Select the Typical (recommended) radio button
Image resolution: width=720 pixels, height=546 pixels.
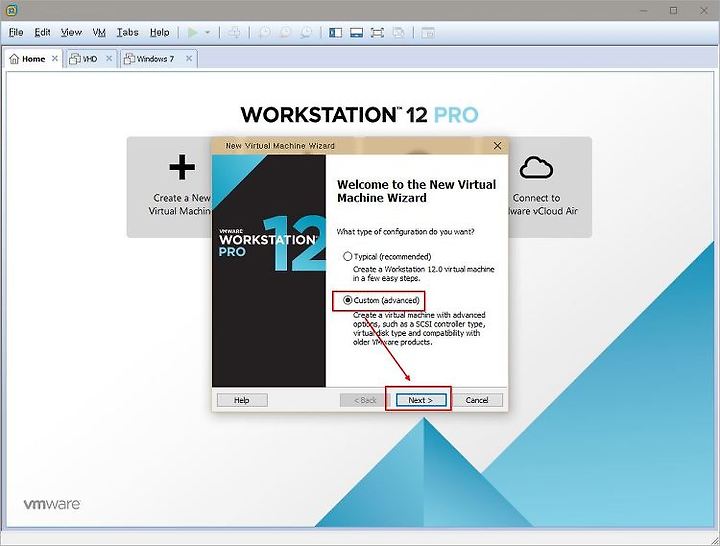pos(348,256)
